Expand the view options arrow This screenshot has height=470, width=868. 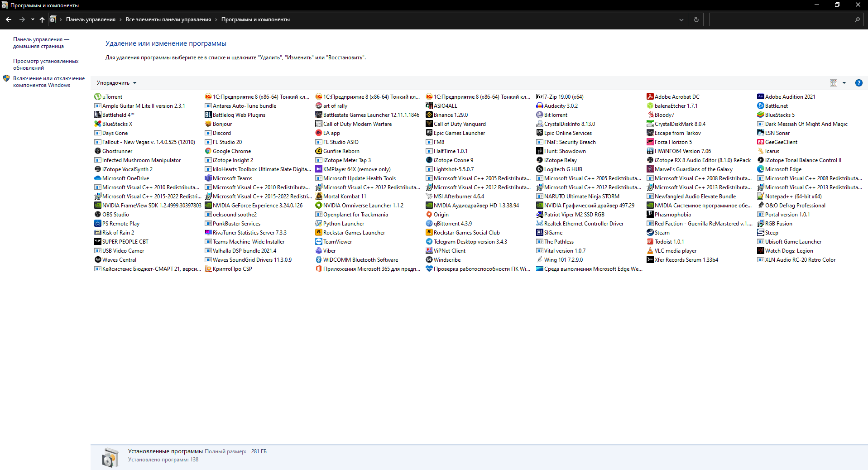tap(844, 83)
